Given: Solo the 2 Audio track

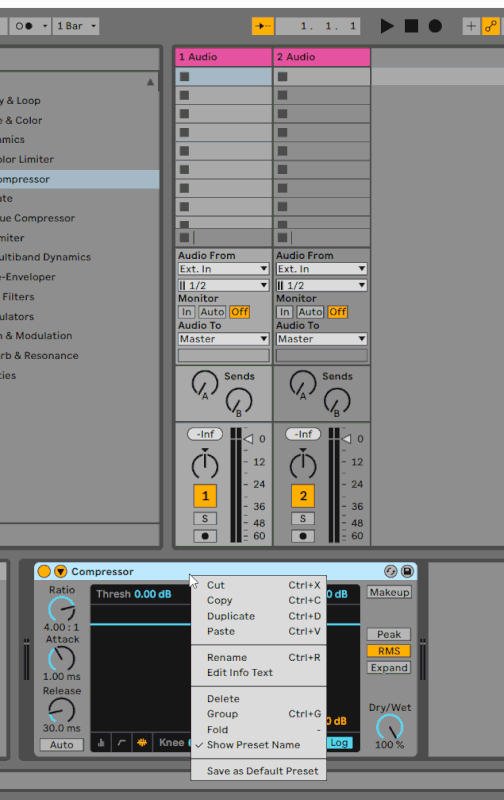Looking at the screenshot, I should [x=303, y=518].
